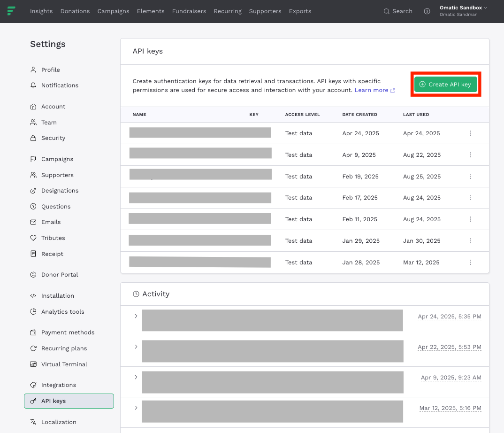This screenshot has width=504, height=433.
Task: Click the Last Used value Mar 12, 2025
Action: point(421,262)
